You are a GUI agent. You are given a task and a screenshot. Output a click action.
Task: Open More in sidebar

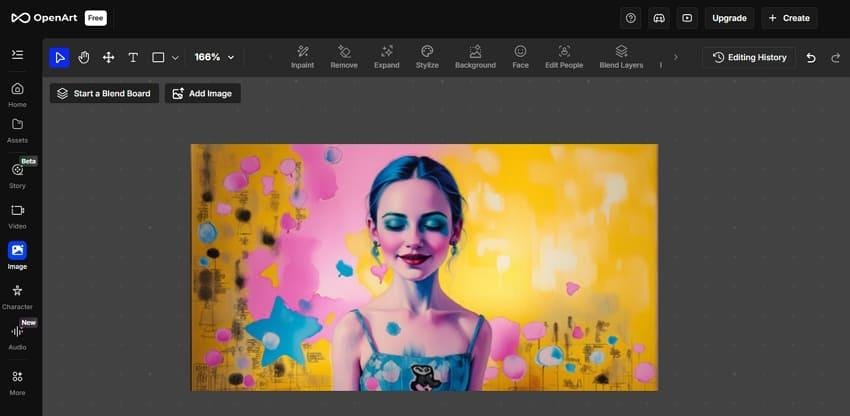[x=17, y=383]
